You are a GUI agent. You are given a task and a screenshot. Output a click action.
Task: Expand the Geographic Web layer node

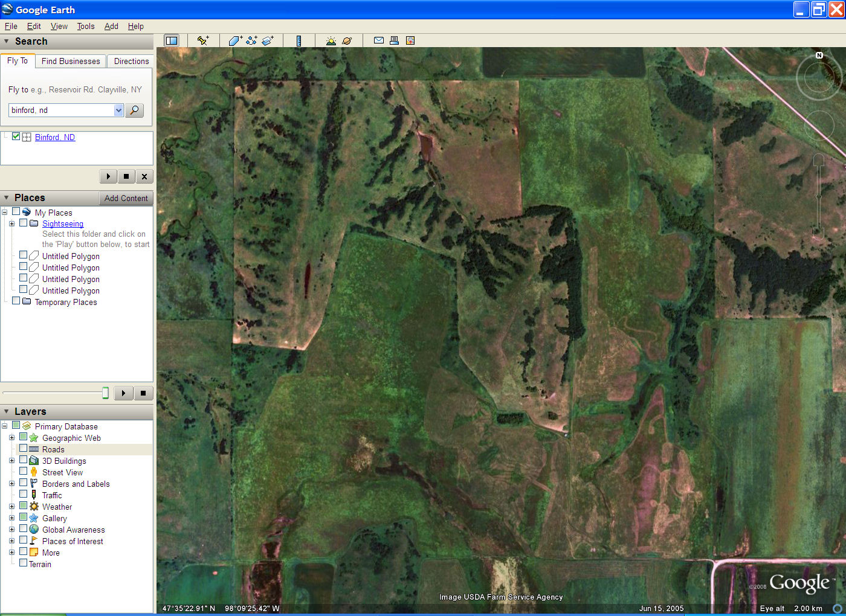coord(11,437)
